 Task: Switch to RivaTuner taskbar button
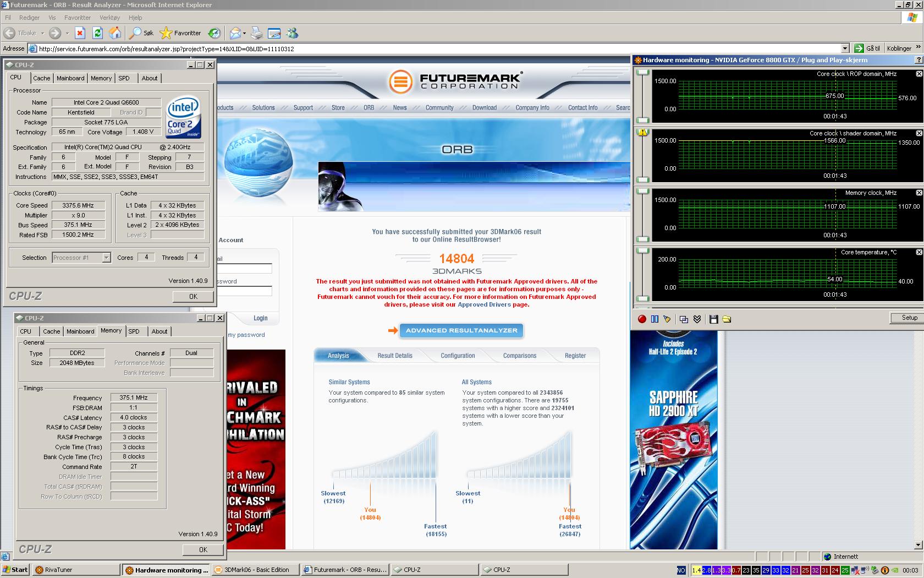click(76, 570)
